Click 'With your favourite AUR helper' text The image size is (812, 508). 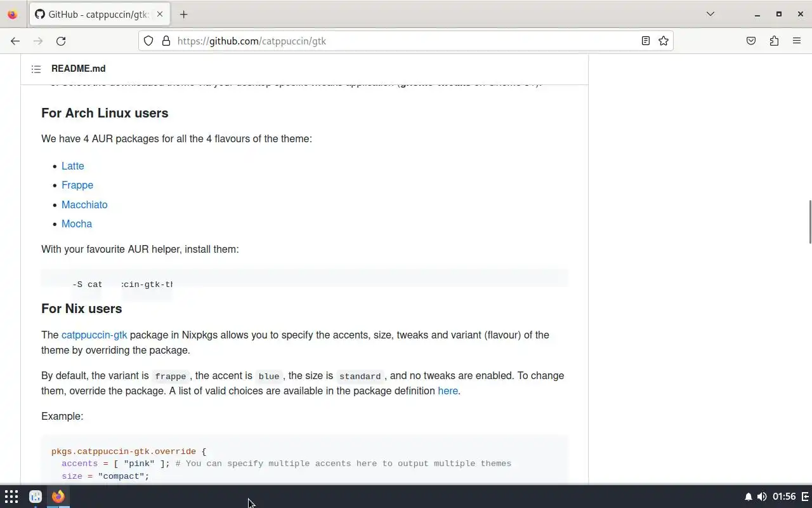(140, 250)
